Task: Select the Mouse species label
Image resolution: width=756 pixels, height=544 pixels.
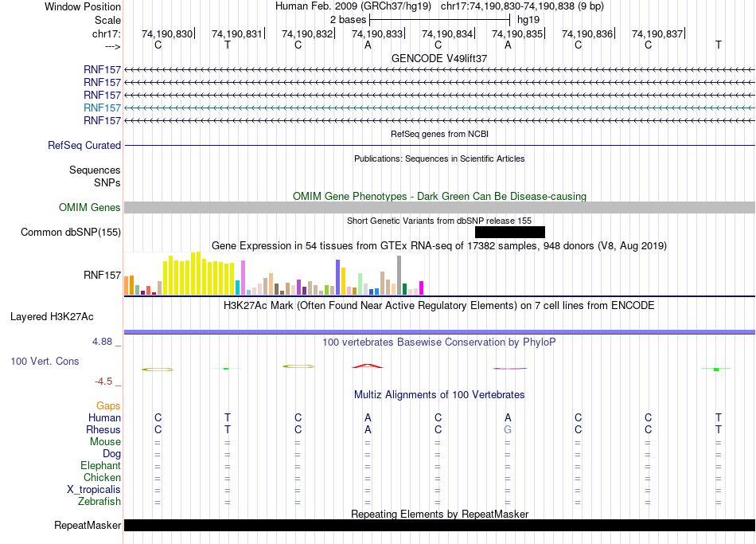Action: tap(106, 442)
